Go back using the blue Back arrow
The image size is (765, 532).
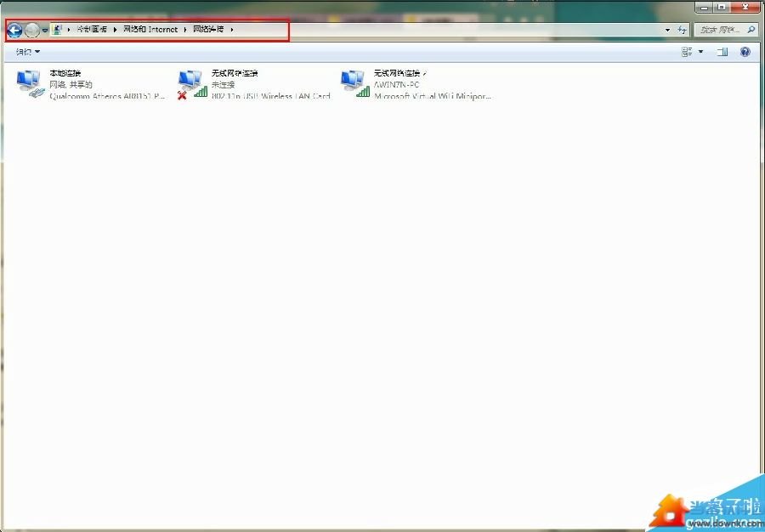(14, 31)
